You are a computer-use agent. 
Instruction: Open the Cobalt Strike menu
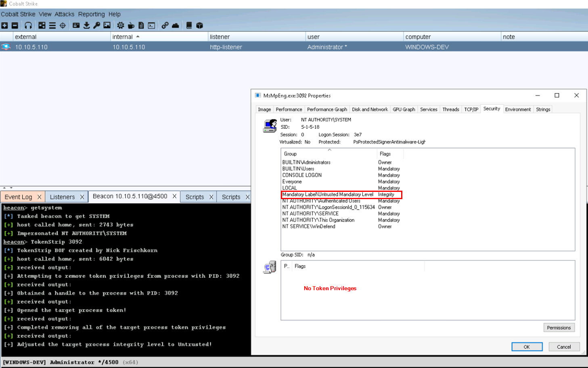(18, 14)
